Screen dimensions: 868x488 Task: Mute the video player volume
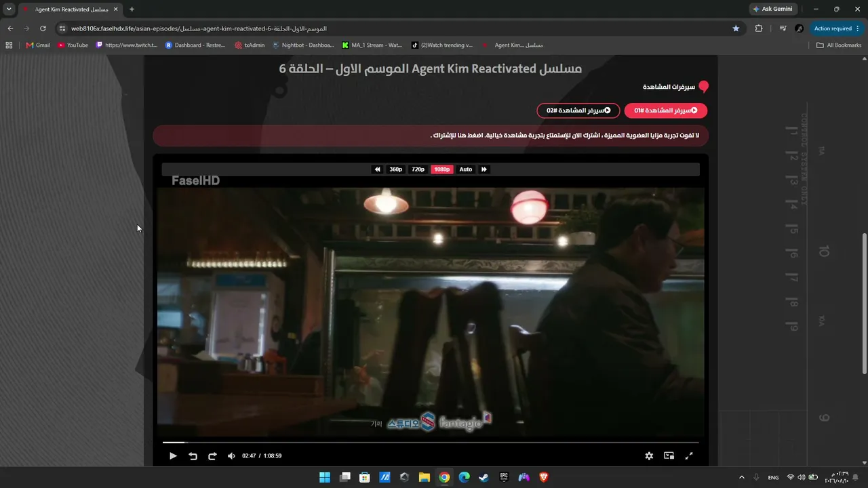(231, 456)
